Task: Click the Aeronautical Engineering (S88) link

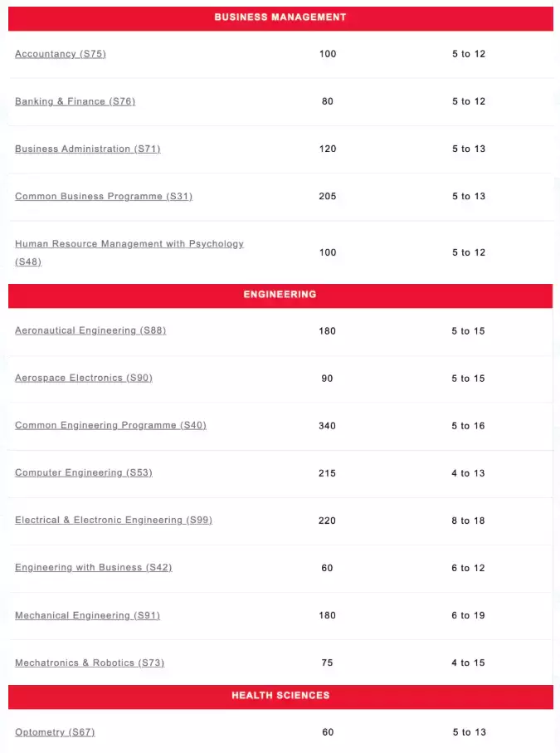Action: [x=90, y=330]
